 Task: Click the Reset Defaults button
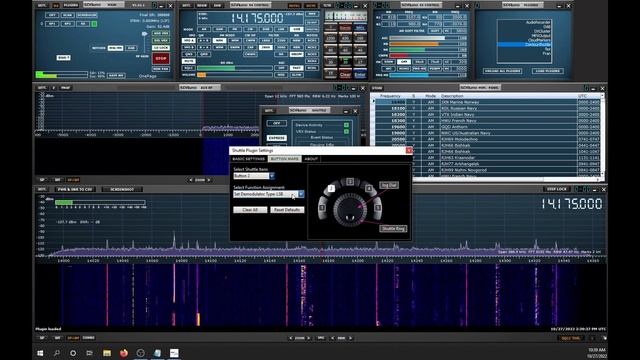[287, 210]
